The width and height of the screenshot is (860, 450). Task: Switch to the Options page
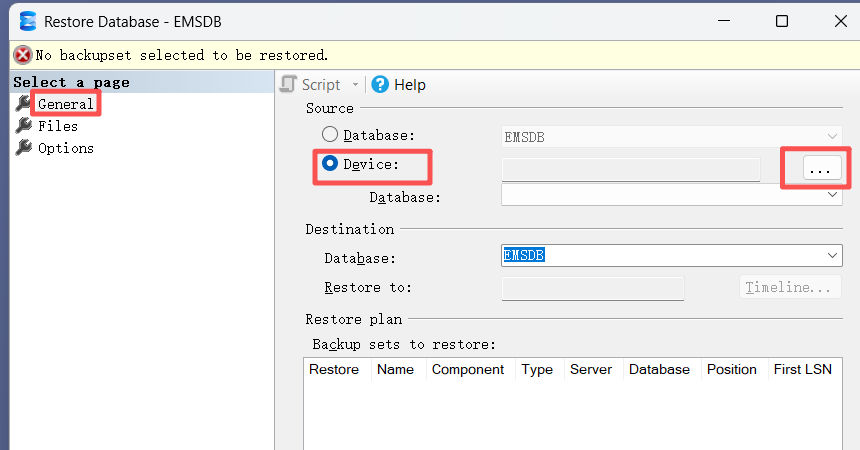66,148
